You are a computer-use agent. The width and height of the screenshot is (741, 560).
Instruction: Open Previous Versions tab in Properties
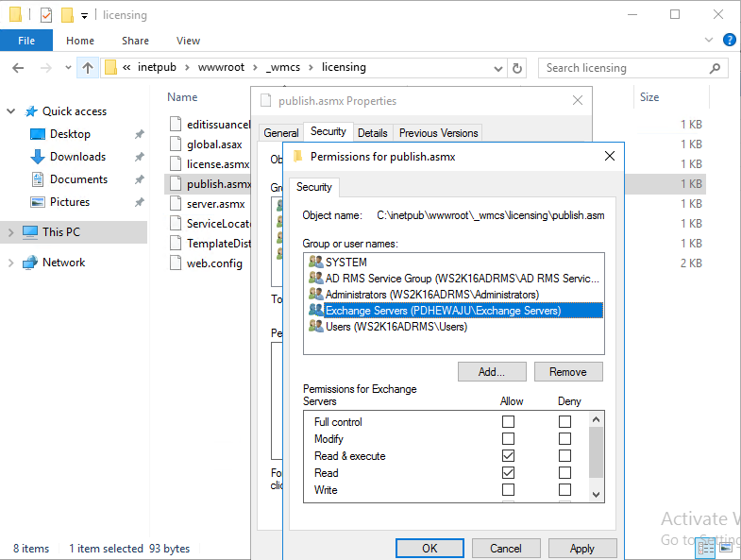click(438, 133)
